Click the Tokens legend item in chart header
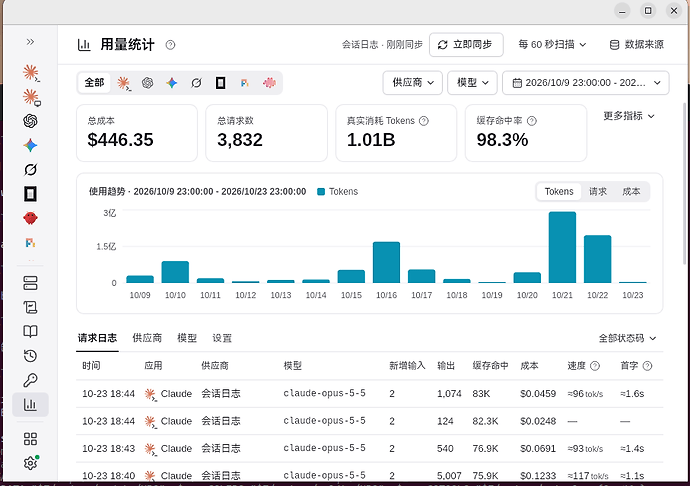The height and width of the screenshot is (486, 690). pyautogui.click(x=338, y=191)
